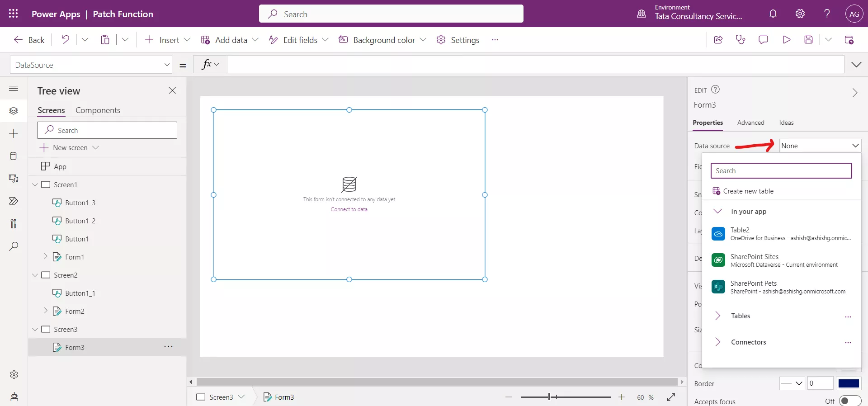Switch to the Advanced tab
This screenshot has height=406, width=868.
point(750,123)
